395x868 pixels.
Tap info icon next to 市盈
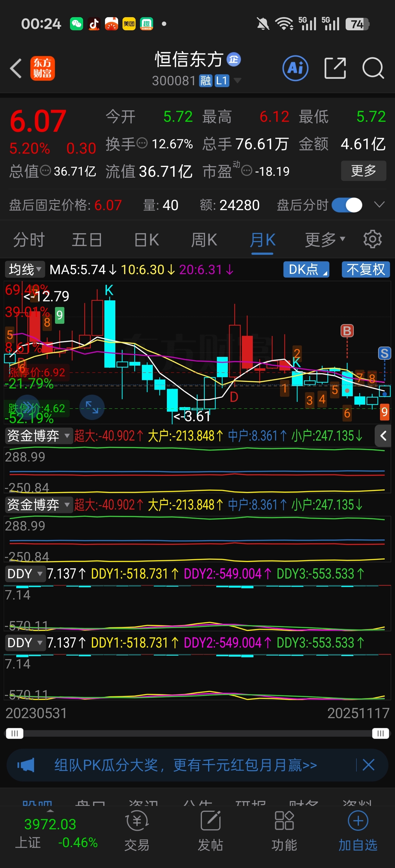[x=247, y=170]
